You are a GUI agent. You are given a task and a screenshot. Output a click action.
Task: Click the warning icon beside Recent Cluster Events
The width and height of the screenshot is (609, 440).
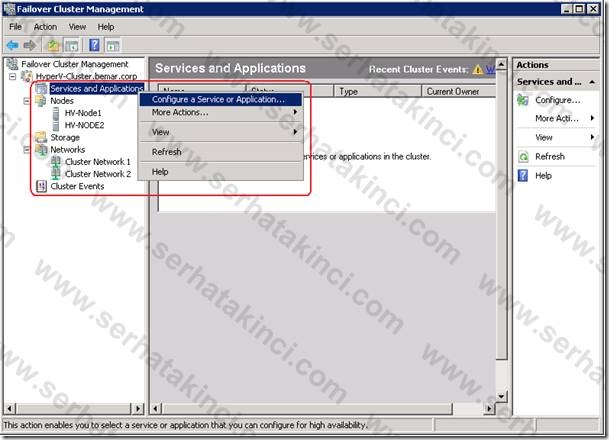pyautogui.click(x=477, y=70)
